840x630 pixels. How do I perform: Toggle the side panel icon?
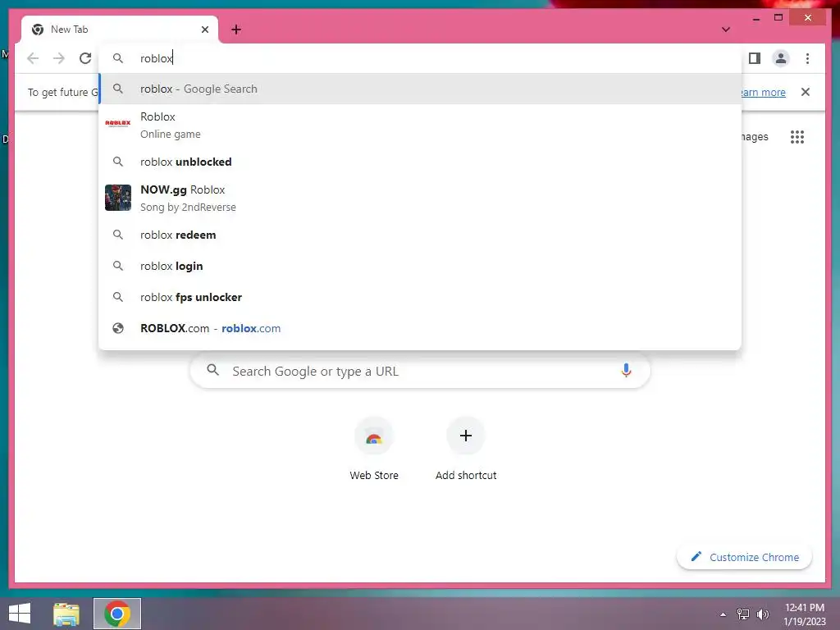755,58
